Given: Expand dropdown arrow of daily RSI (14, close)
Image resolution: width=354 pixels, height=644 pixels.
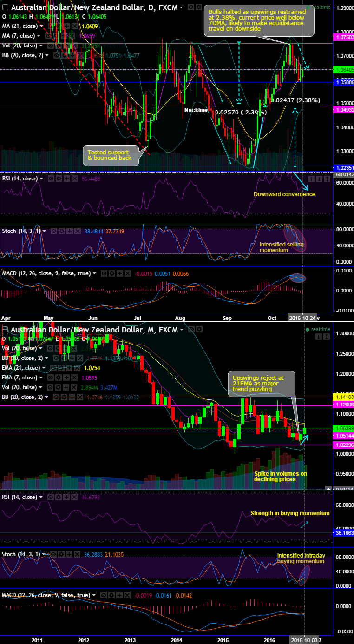Looking at the screenshot, I should click(x=41, y=179).
